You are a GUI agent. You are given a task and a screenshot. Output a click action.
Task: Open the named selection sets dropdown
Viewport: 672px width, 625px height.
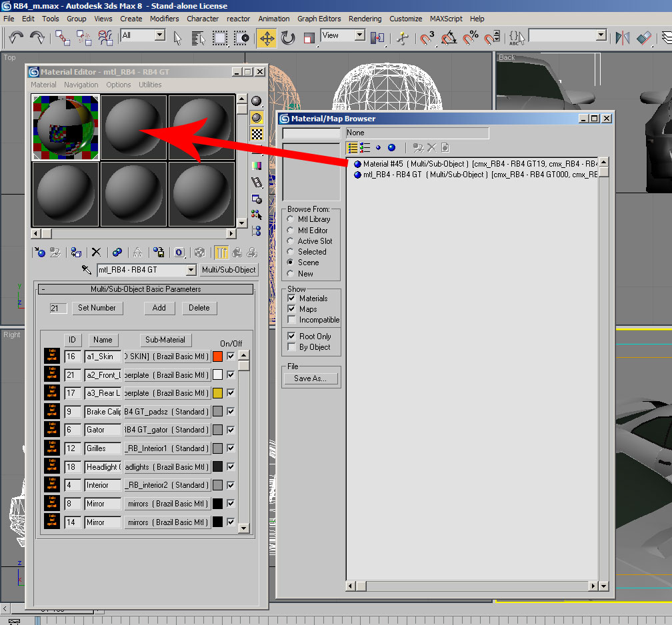[601, 35]
